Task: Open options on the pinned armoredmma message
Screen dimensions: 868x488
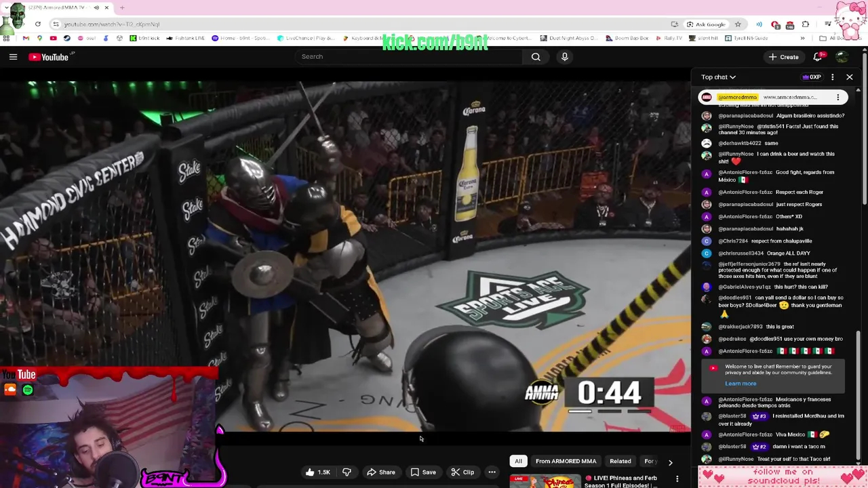Action: coord(837,97)
